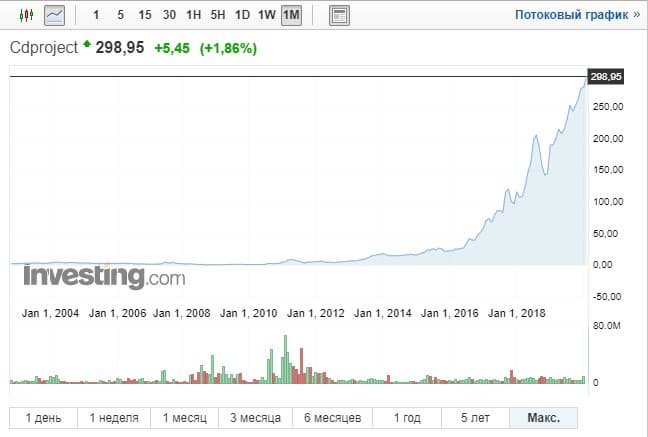Select the 1 год range tab
This screenshot has width=648, height=437.
pyautogui.click(x=407, y=418)
